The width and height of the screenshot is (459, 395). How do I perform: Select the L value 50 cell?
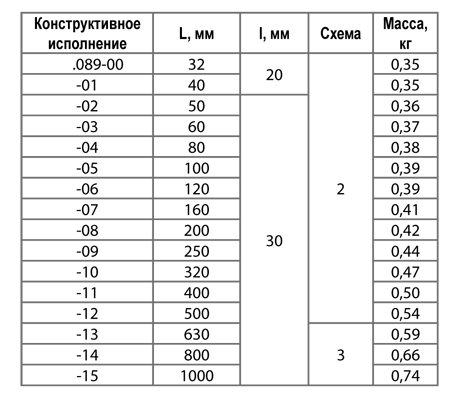(197, 106)
